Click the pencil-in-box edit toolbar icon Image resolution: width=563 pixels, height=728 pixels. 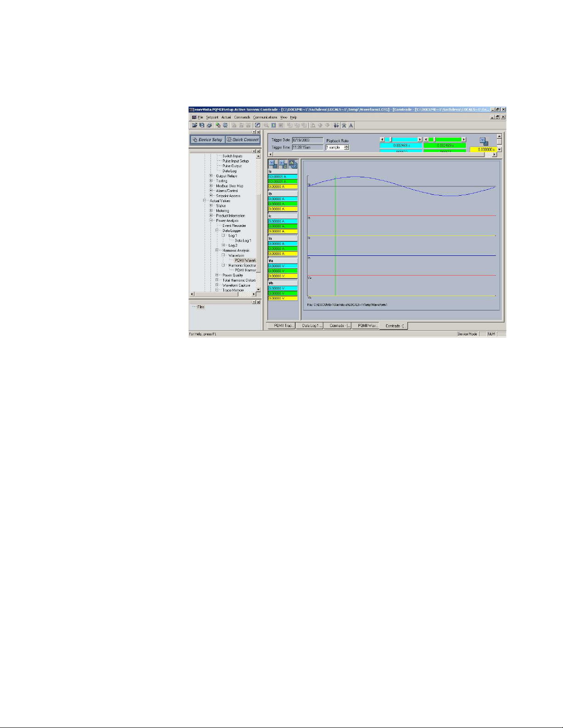257,125
